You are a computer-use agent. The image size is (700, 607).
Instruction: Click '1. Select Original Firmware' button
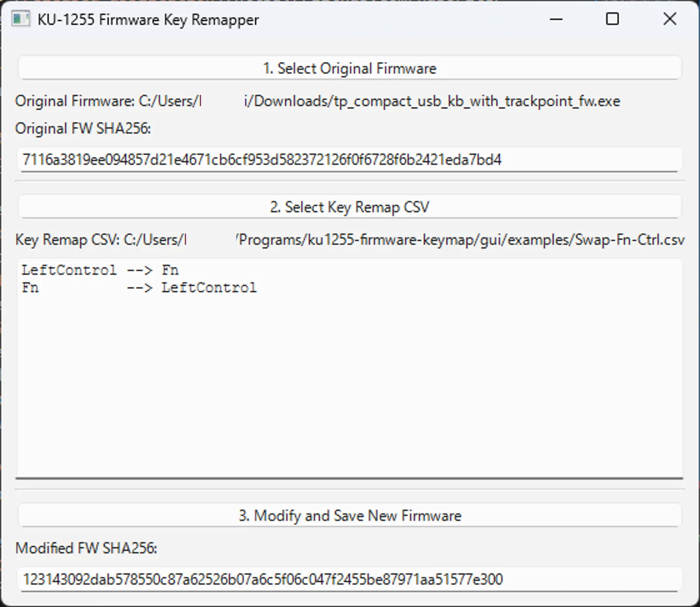pyautogui.click(x=350, y=68)
